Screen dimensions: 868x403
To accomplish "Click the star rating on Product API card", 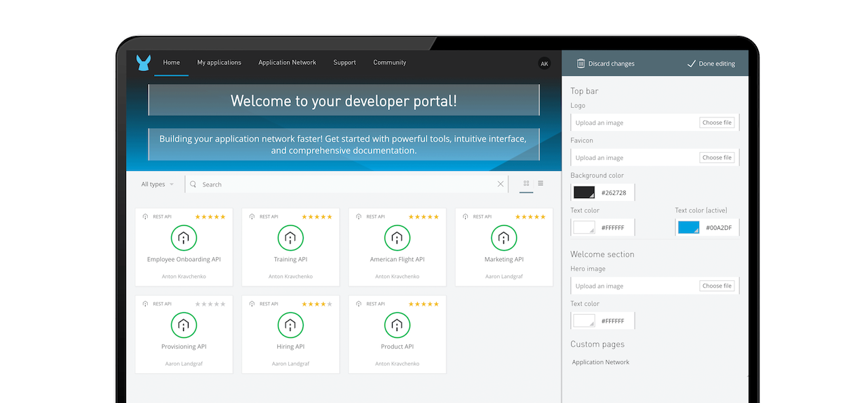I will click(x=424, y=303).
